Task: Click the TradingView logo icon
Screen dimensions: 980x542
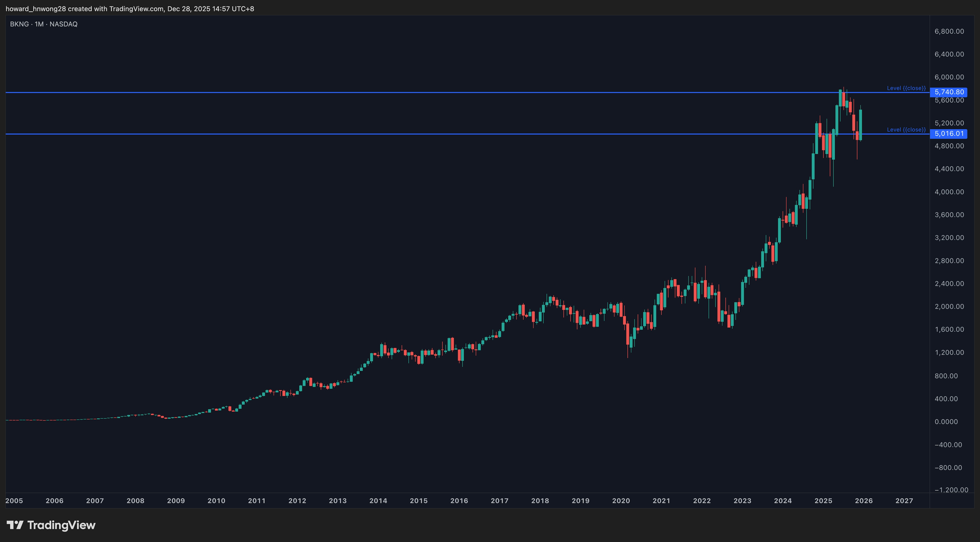Action: [15, 525]
